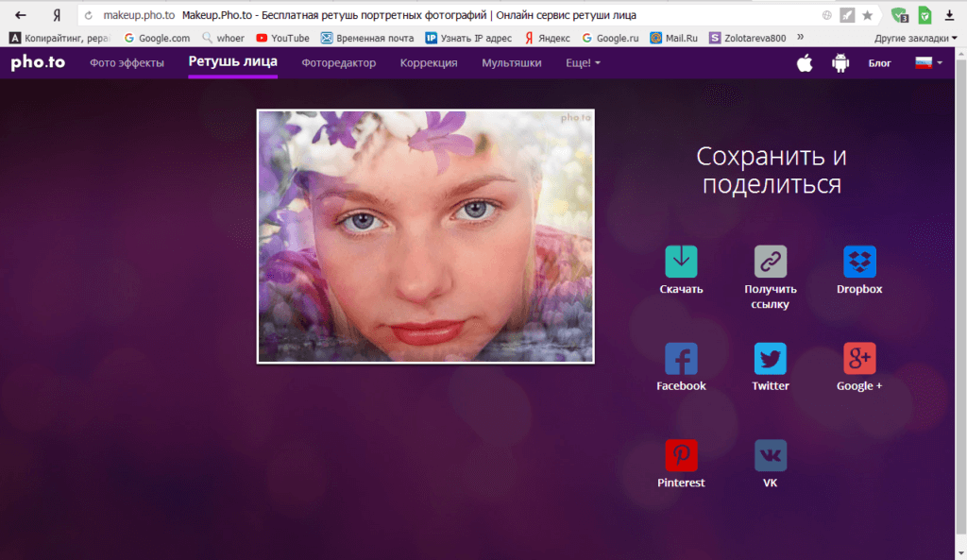Image resolution: width=967 pixels, height=560 pixels.
Task: Open the browser downloads arrow icon
Action: [x=950, y=15]
